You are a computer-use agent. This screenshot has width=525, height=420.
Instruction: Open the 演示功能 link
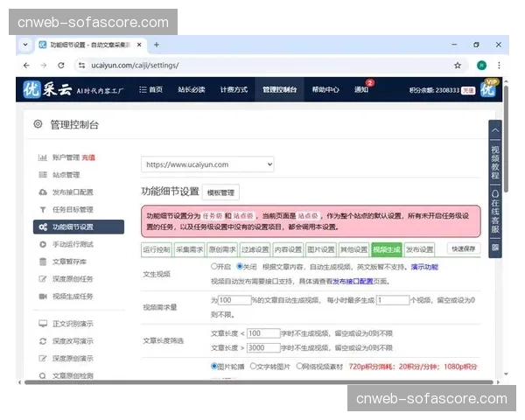424,267
